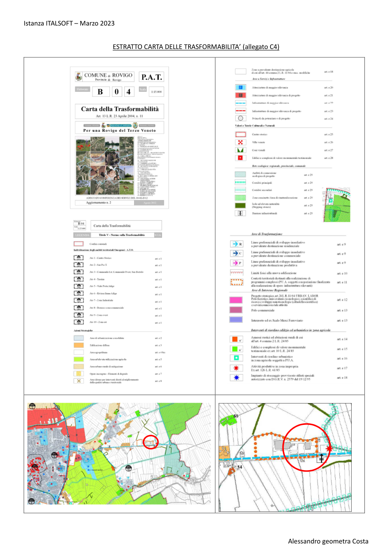
Task: Click the 'Aggiornamento n. 2' text
Action: click(98, 203)
